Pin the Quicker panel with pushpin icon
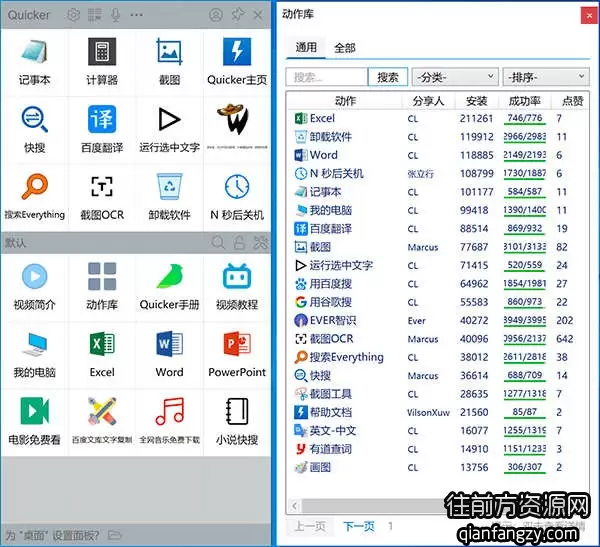Viewport: 600px width, 547px height. [238, 15]
